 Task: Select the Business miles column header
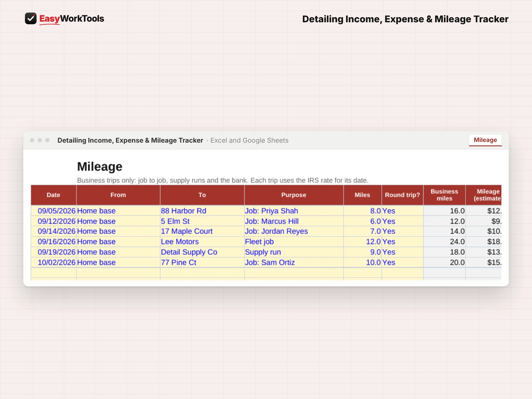[444, 195]
